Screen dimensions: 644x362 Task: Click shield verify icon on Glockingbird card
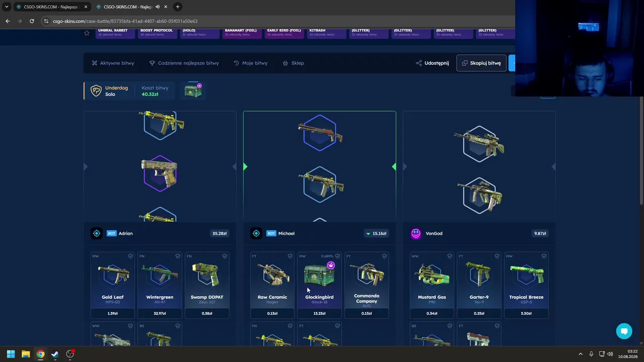coord(337,256)
